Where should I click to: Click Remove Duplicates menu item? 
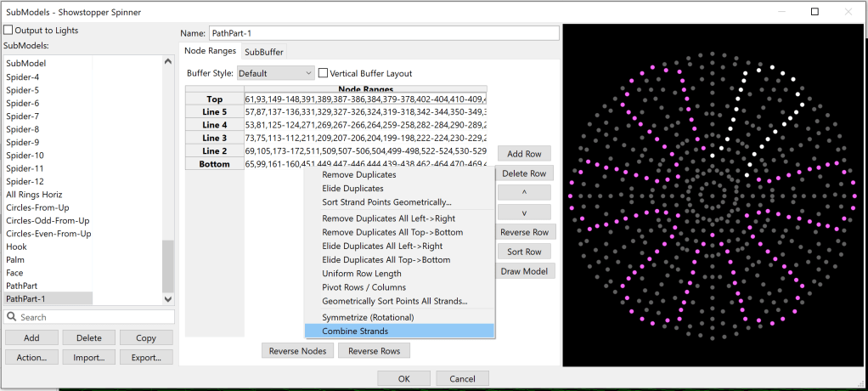click(x=358, y=175)
